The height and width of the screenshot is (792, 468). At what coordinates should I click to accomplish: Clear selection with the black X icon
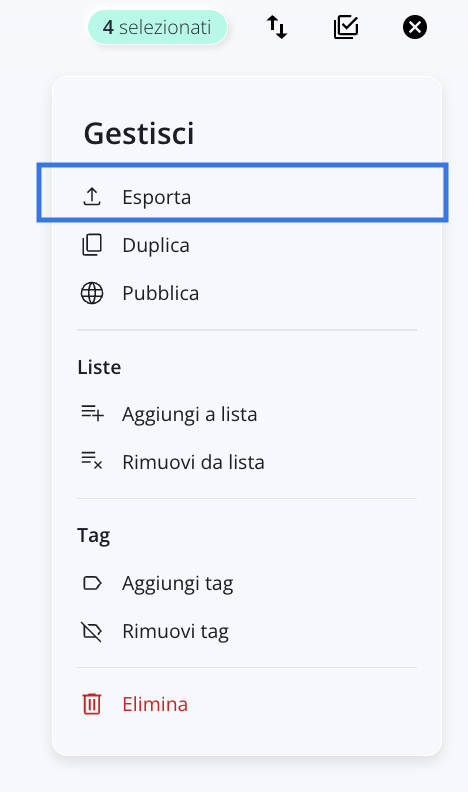tap(414, 27)
